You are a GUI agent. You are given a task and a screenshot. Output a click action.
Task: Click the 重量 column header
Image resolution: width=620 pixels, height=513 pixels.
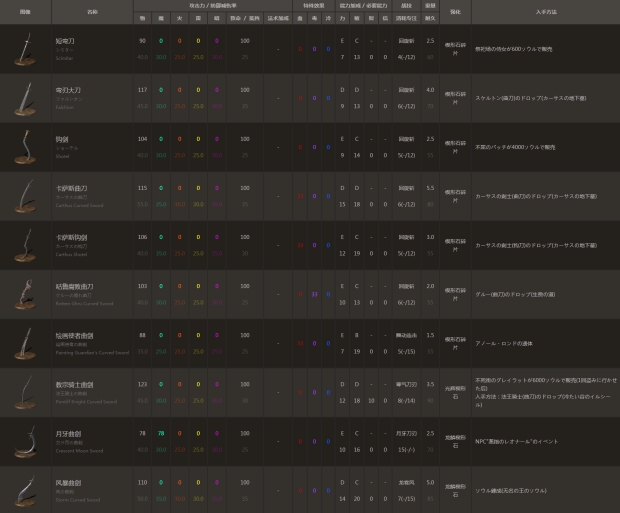430,6
